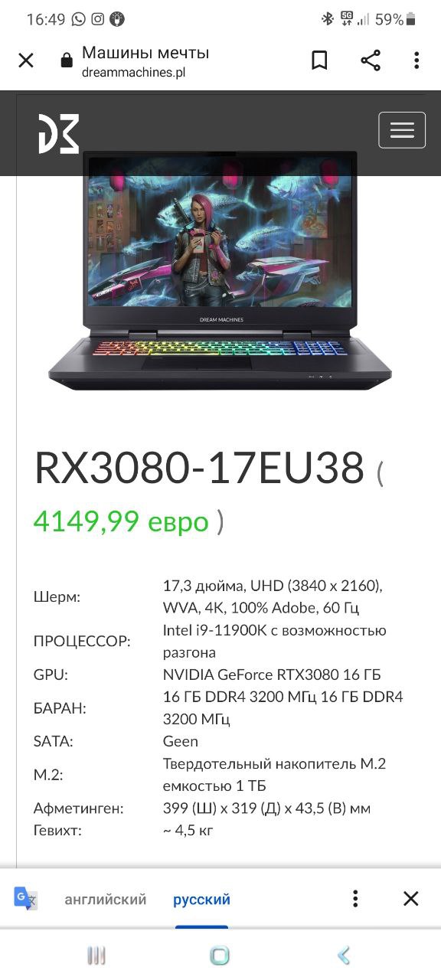Open the share icon

point(371,60)
